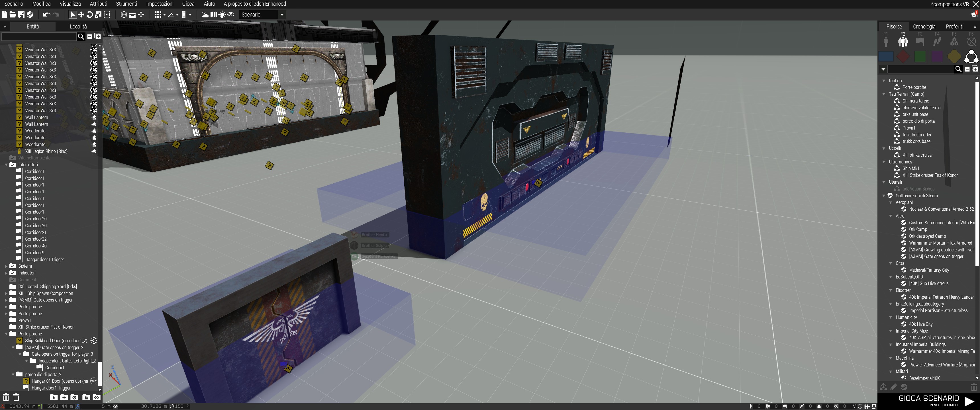Click the trash bin icon at panel bottom-left
This screenshot has height=410, width=980.
6,397
